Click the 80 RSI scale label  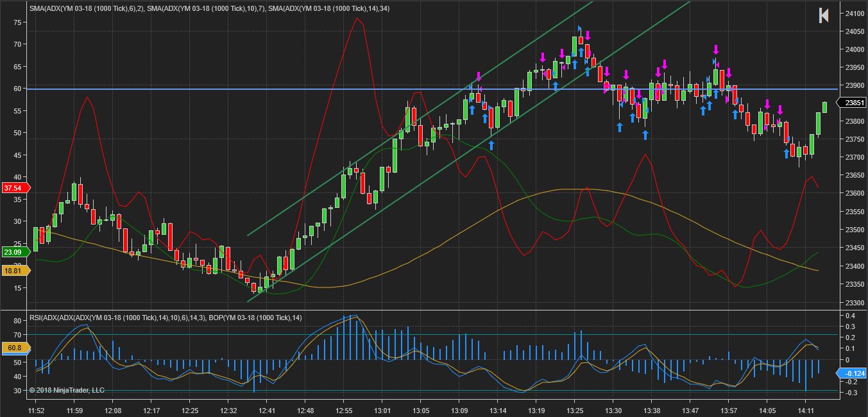tap(17, 321)
